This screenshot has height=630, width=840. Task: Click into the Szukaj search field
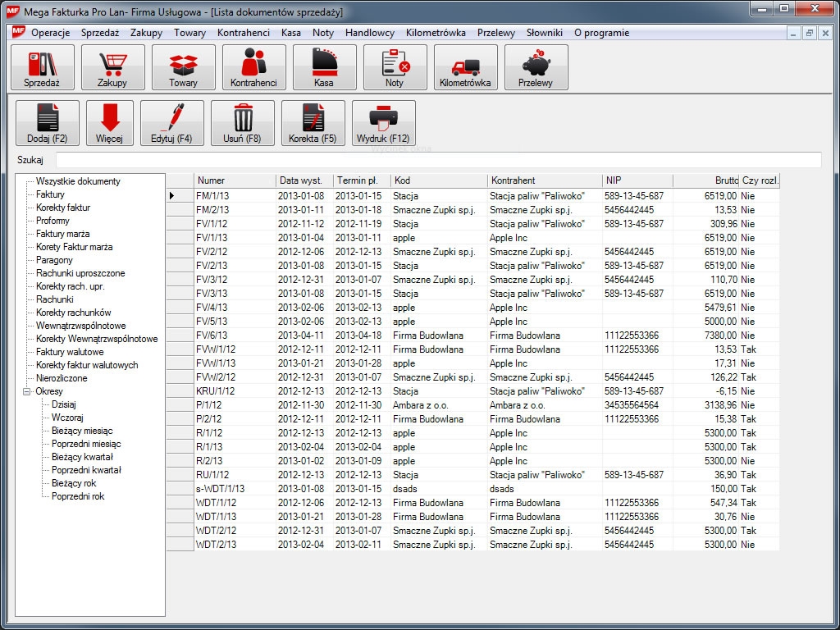(438, 160)
